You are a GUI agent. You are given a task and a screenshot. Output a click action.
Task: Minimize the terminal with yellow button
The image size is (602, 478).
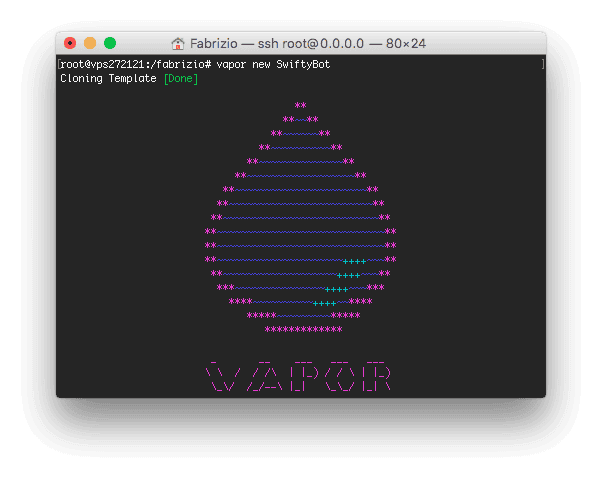(90, 43)
